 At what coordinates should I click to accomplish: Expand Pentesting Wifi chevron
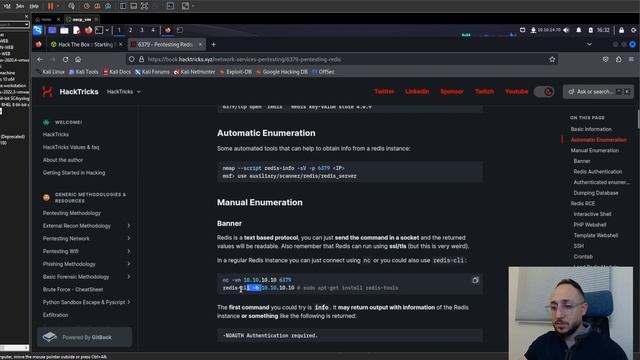(129, 251)
